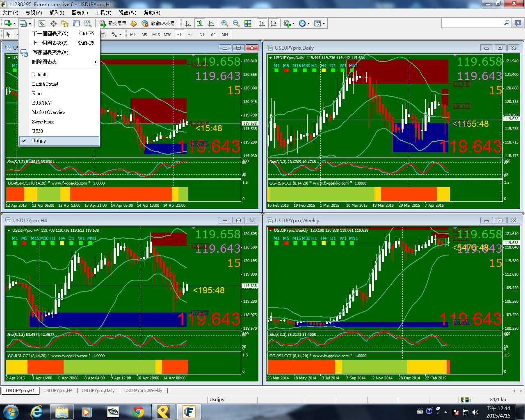Switch timeframe to M15
The height and width of the screenshot is (420, 525).
(156, 34)
